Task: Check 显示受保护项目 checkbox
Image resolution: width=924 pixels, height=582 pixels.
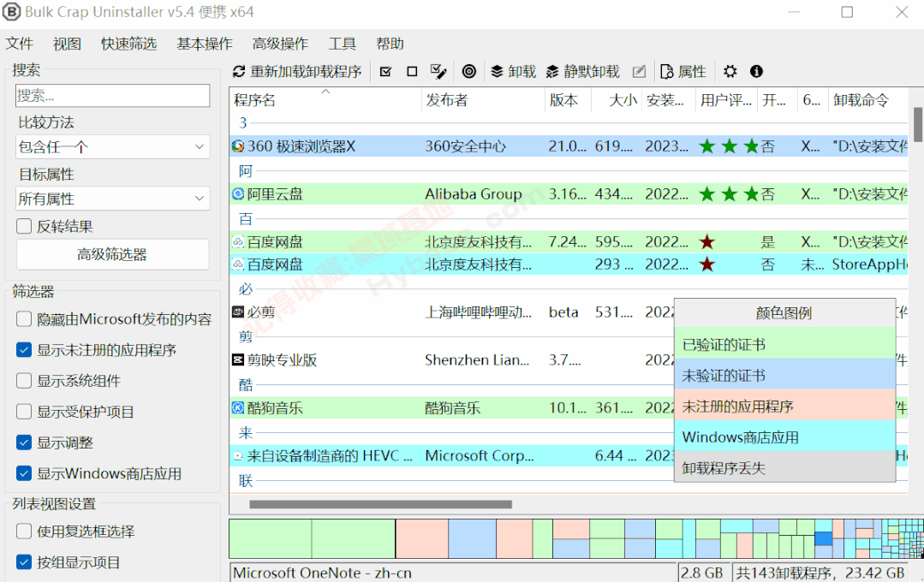Action: (x=24, y=412)
